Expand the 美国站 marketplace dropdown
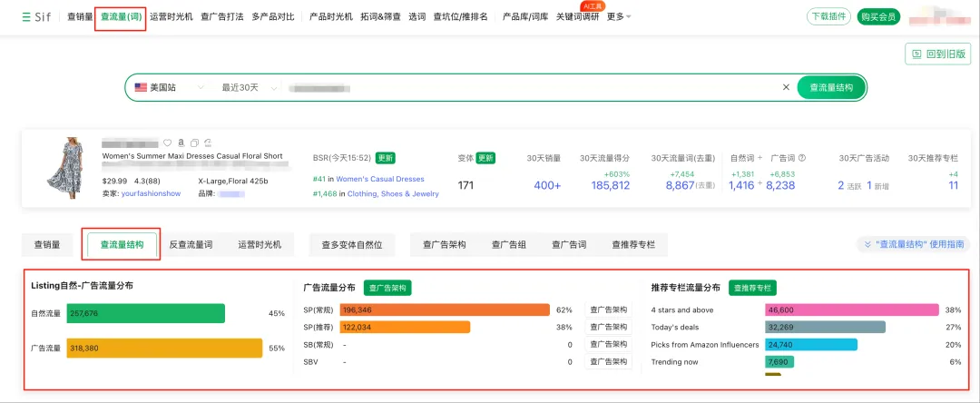Screen dimensions: 980x403 coord(201,87)
